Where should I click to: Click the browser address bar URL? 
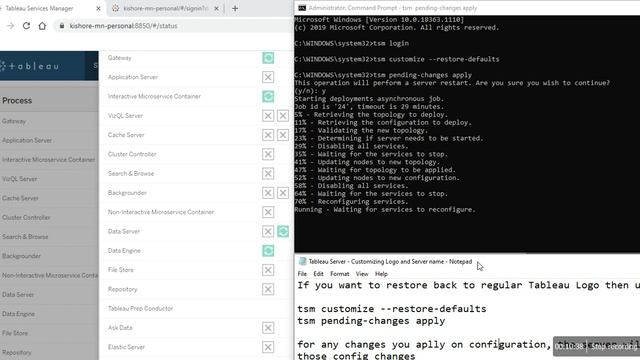point(123,26)
